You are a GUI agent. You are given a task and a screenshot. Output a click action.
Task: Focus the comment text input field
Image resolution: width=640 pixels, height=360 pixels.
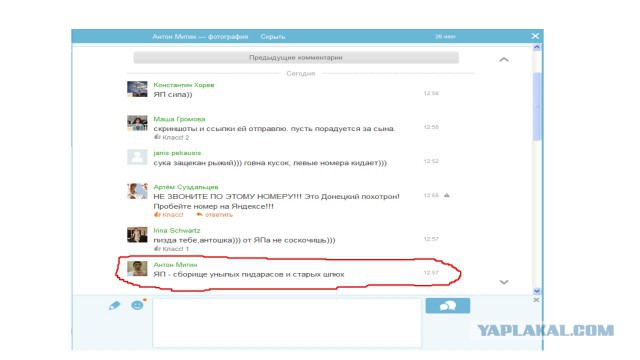(287, 322)
